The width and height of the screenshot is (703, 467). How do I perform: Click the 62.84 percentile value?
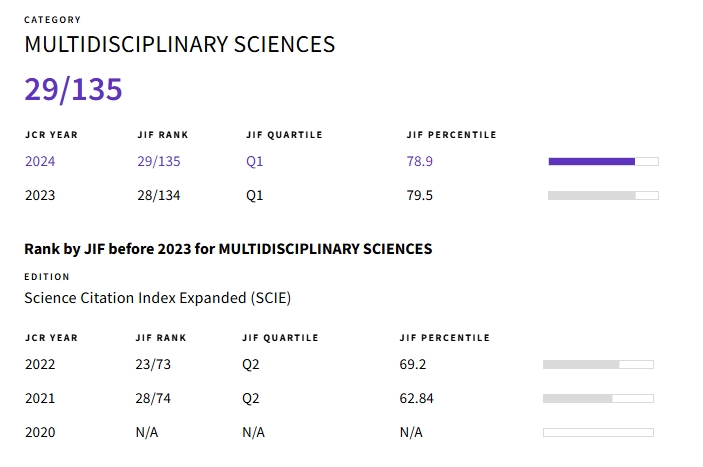(416, 398)
